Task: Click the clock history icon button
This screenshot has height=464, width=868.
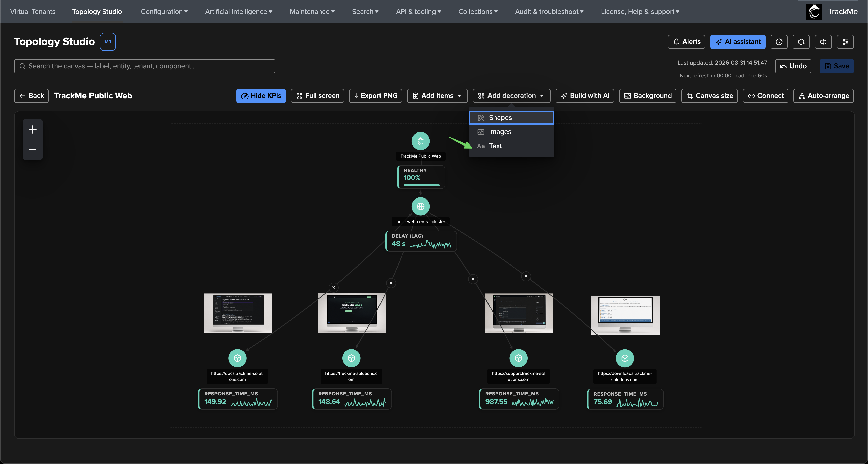Action: tap(779, 42)
